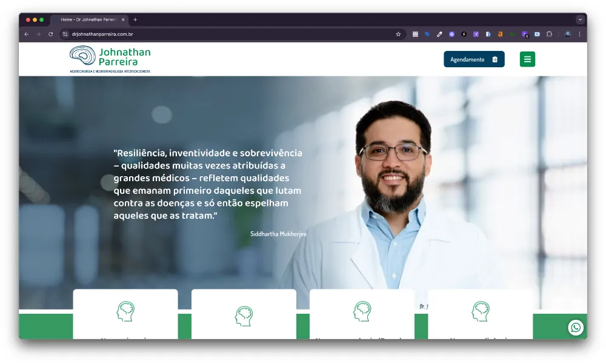606x364 pixels.
Task: Click the eyedropper color picker extension
Action: point(439,35)
